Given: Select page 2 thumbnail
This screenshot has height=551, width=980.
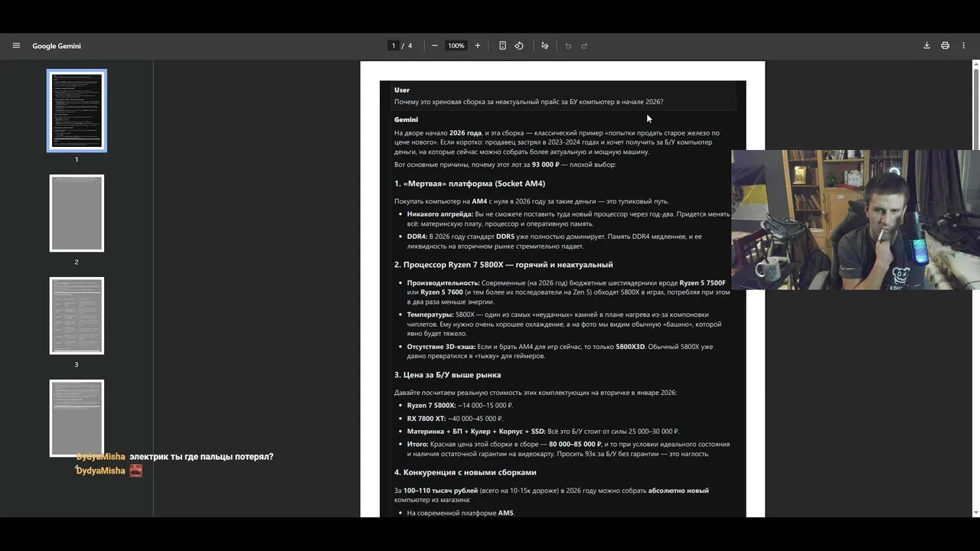Looking at the screenshot, I should click(x=77, y=213).
